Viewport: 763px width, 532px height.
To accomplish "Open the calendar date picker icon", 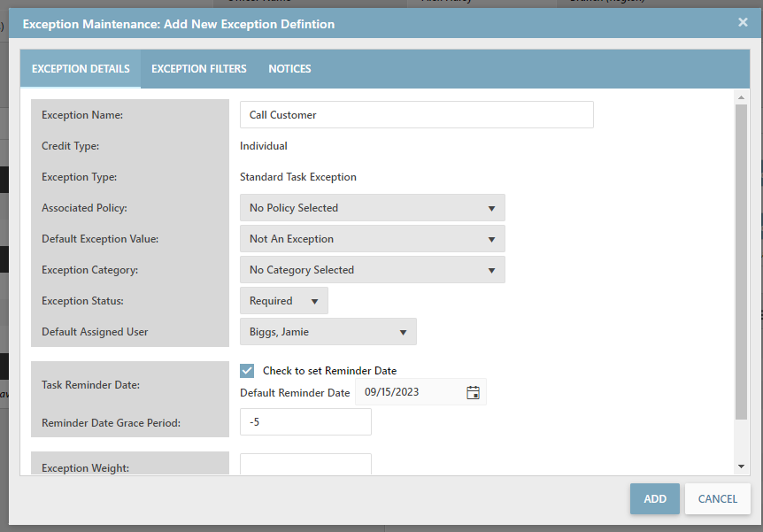I will 473,393.
